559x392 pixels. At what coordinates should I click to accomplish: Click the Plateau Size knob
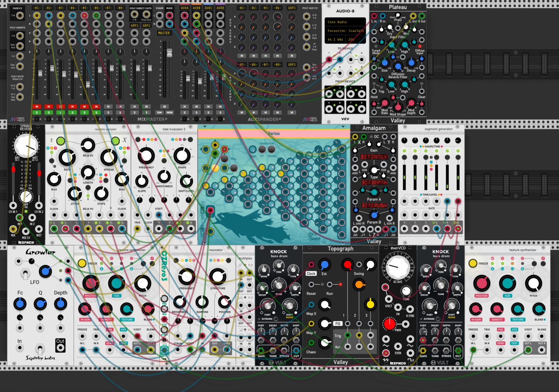click(385, 63)
